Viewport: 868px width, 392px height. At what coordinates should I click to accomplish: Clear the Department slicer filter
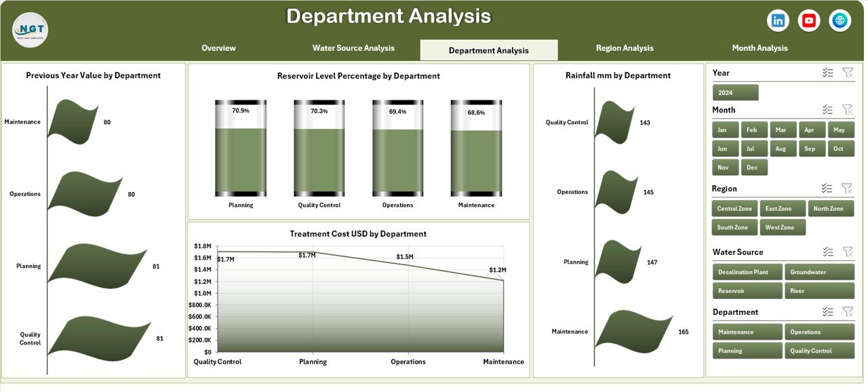[847, 311]
